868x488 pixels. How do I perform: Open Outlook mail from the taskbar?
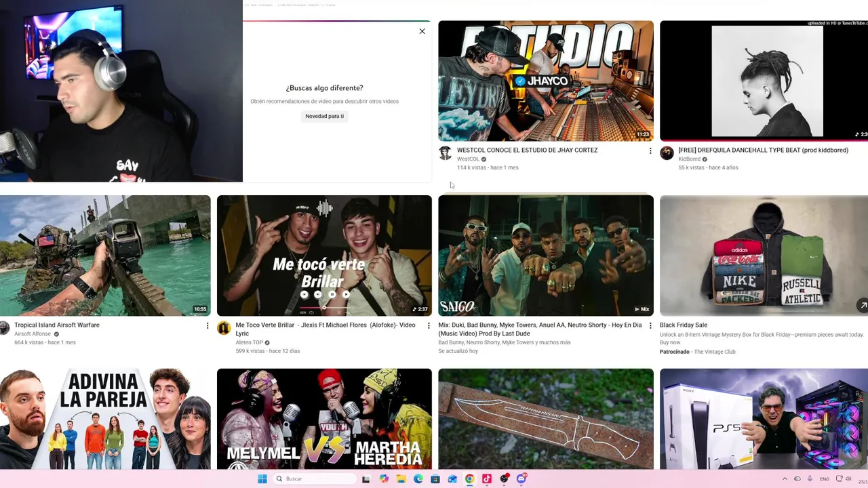pyautogui.click(x=452, y=479)
